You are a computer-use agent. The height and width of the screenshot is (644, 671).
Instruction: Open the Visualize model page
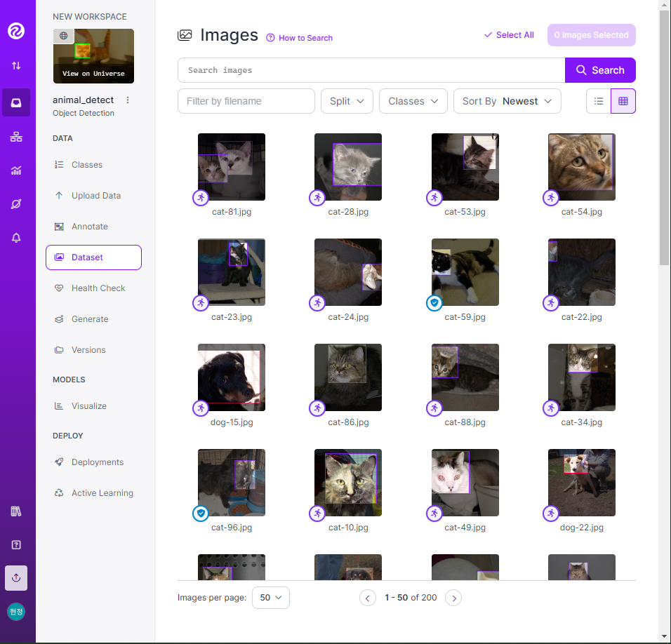coord(88,405)
